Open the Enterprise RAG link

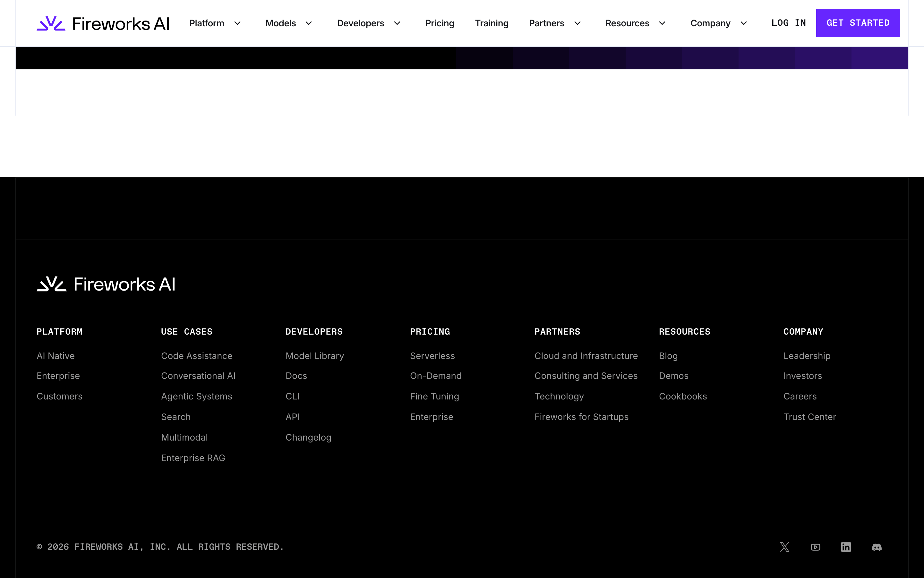tap(193, 458)
